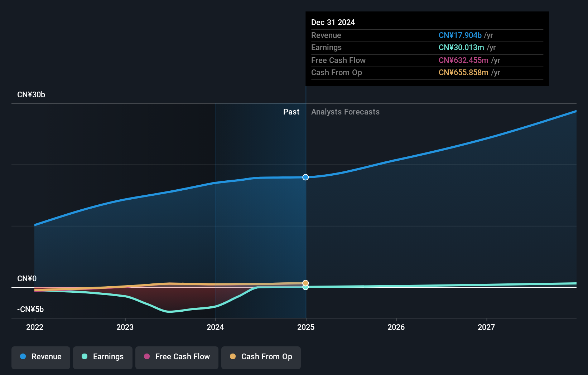Click the 2024 x-axis label
This screenshot has width=588, height=375.
215,327
